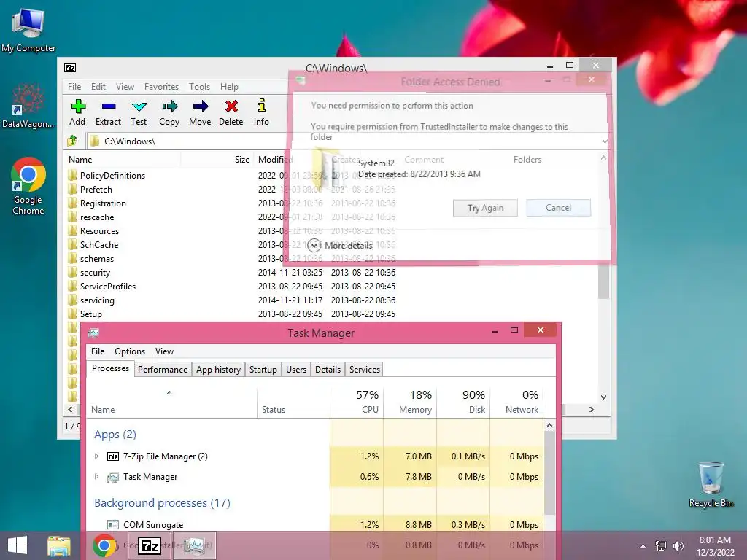Go up one folder level in 7-Zip
The image size is (747, 560).
pos(72,141)
